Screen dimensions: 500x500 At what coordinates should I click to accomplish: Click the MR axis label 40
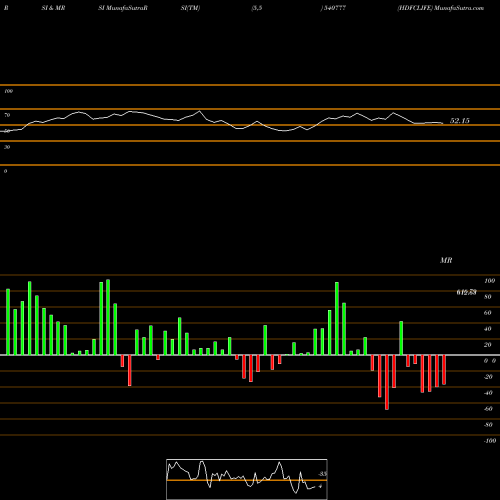488,329
